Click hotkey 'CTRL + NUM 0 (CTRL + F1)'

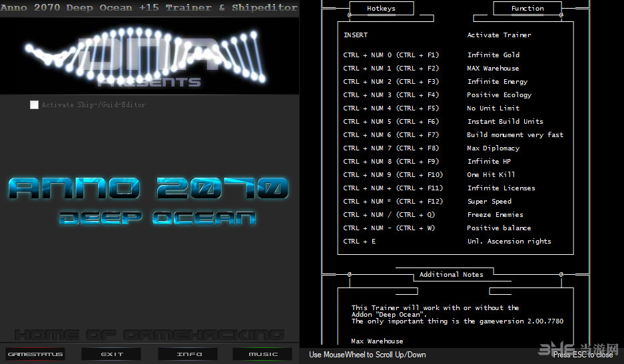tap(391, 55)
